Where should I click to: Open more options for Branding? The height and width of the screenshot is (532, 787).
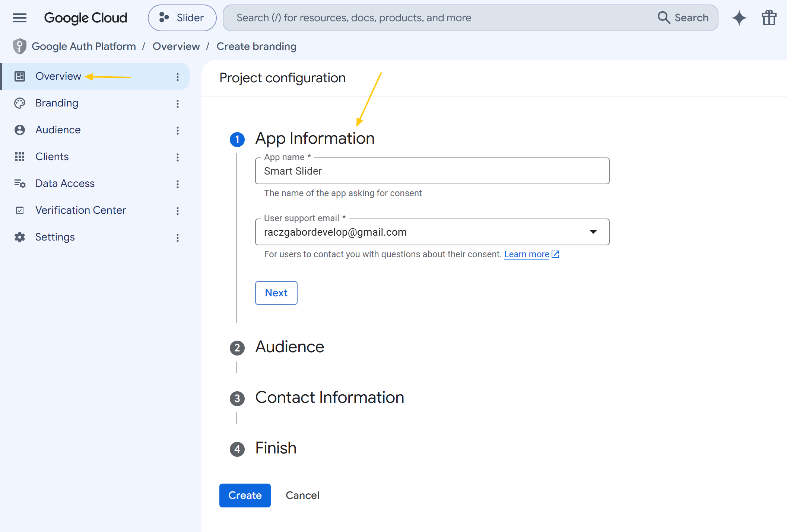(x=178, y=104)
